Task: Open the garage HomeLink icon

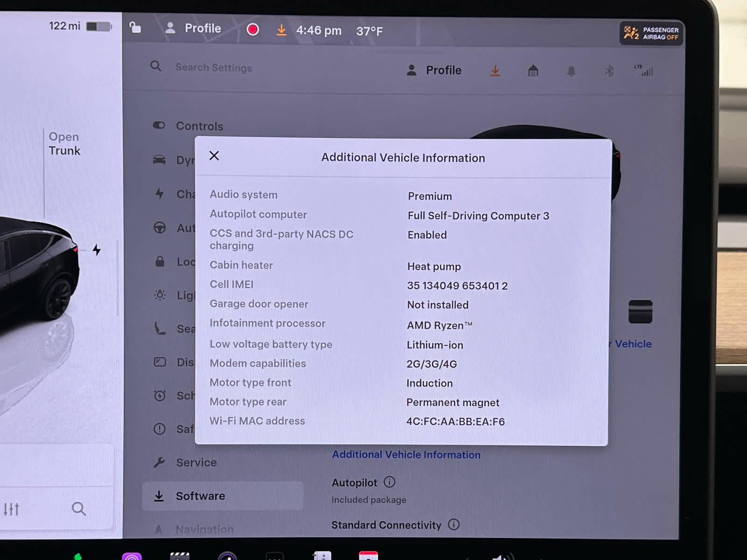Action: coord(533,71)
